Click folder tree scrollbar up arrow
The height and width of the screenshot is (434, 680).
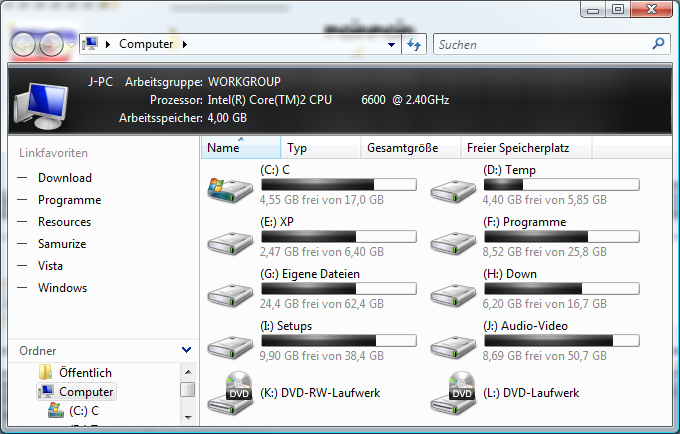click(188, 372)
